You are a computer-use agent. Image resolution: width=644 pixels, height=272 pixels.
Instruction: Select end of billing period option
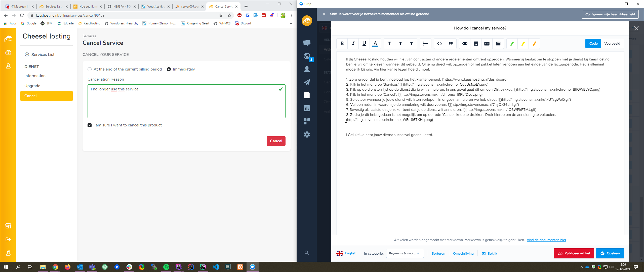(90, 69)
